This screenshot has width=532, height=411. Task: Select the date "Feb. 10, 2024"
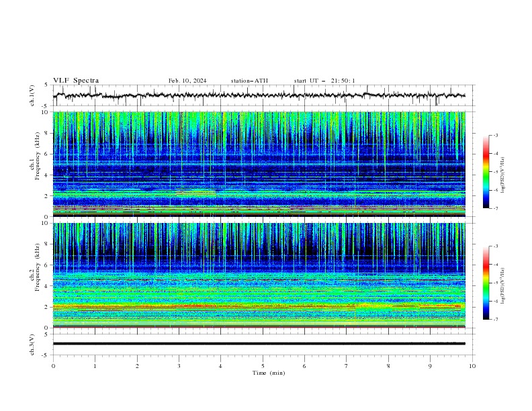coord(187,81)
